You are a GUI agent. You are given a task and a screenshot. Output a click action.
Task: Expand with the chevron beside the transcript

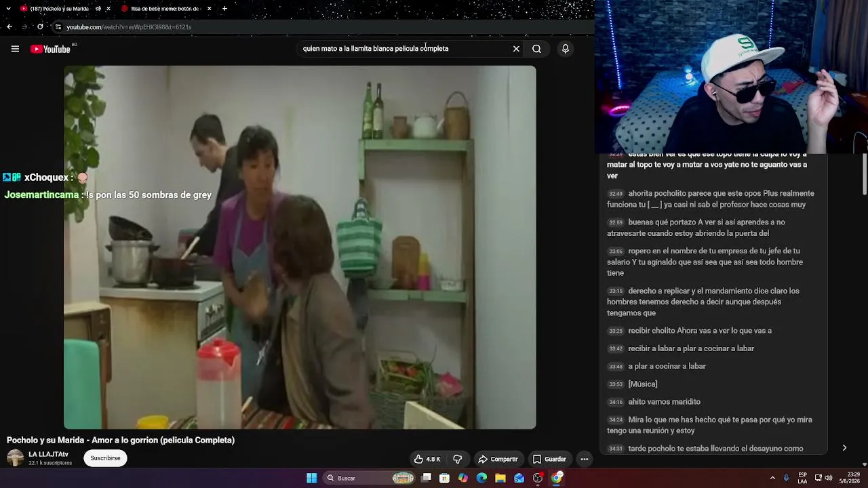[x=844, y=448]
